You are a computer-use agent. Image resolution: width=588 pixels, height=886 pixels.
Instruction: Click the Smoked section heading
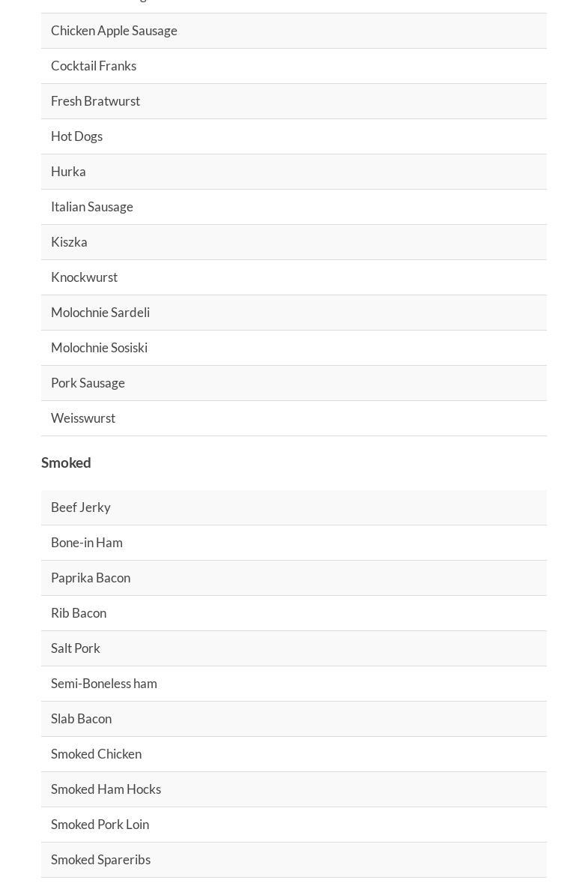pyautogui.click(x=66, y=462)
